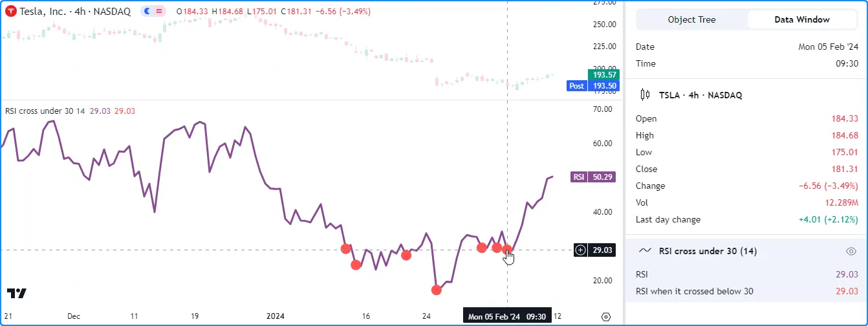Click the green 193.57 last price label
The height and width of the screenshot is (326, 868).
tap(603, 74)
